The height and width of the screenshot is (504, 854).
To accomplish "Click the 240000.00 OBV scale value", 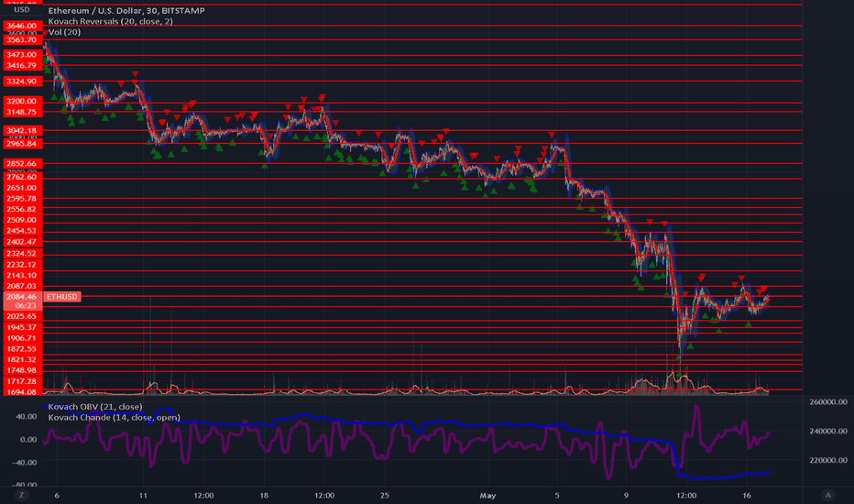I will (828, 431).
